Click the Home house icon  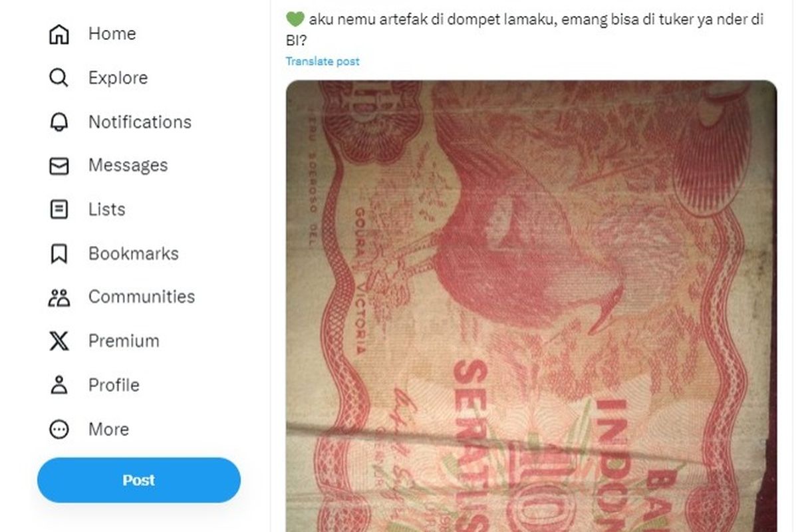click(x=59, y=34)
